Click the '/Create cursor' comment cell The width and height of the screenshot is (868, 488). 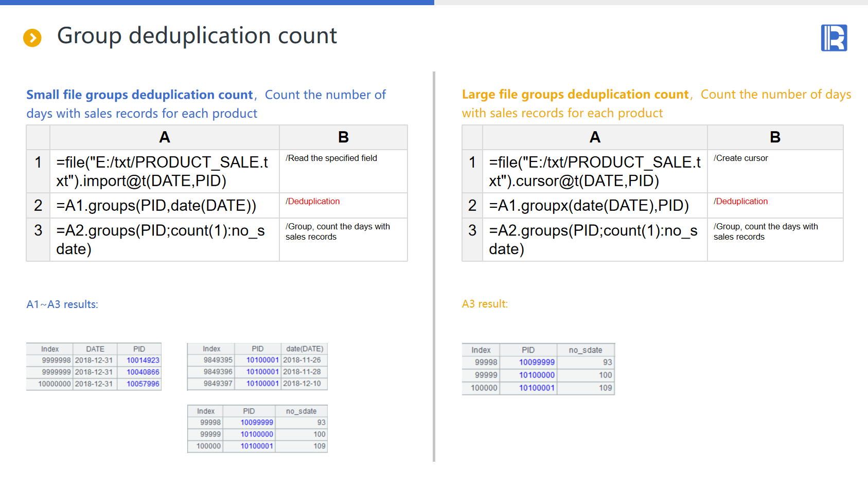click(774, 171)
